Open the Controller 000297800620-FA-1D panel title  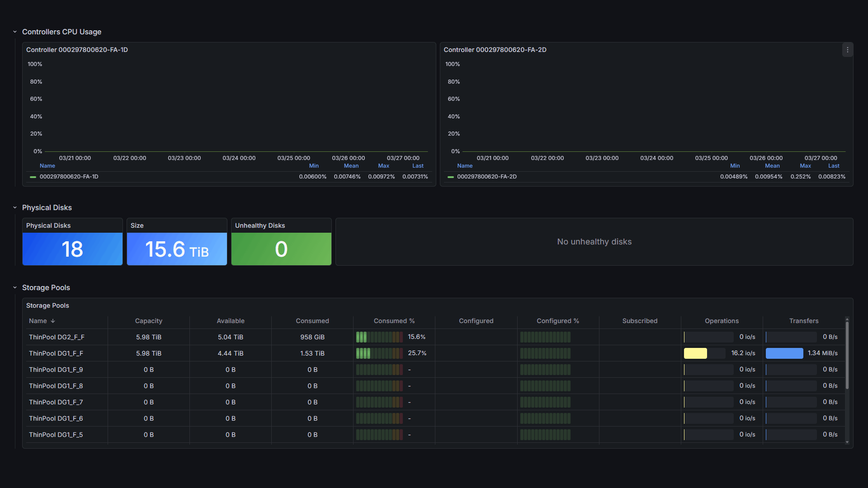77,50
